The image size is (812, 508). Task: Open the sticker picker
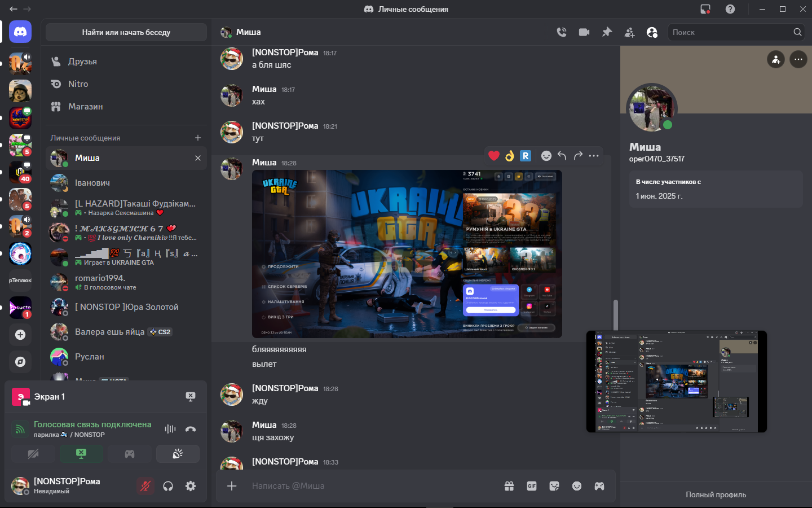point(554,486)
